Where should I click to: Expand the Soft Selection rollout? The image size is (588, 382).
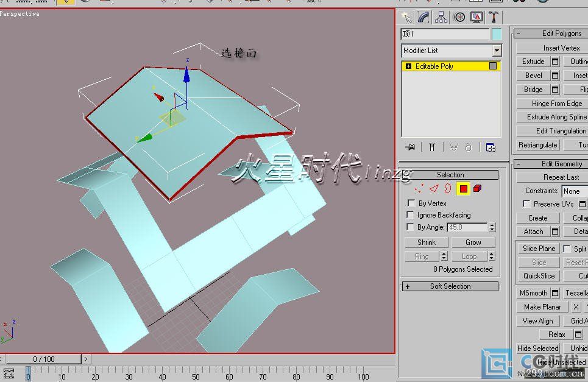[x=450, y=286]
